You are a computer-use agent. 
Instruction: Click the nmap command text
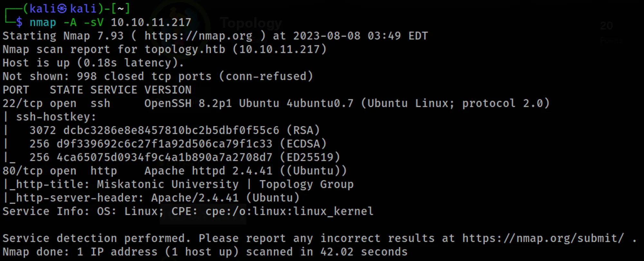click(110, 22)
